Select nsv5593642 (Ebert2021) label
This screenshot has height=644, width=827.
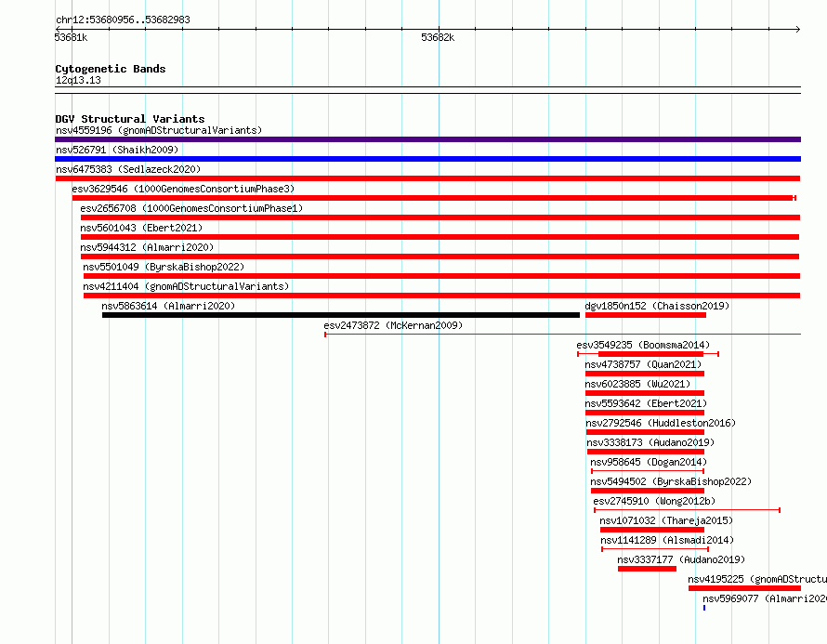coord(646,403)
